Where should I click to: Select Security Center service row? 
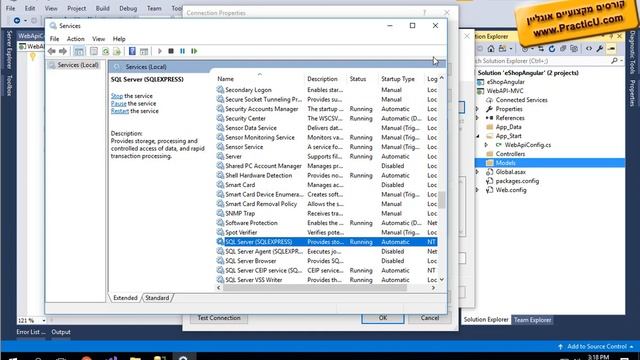point(327,118)
